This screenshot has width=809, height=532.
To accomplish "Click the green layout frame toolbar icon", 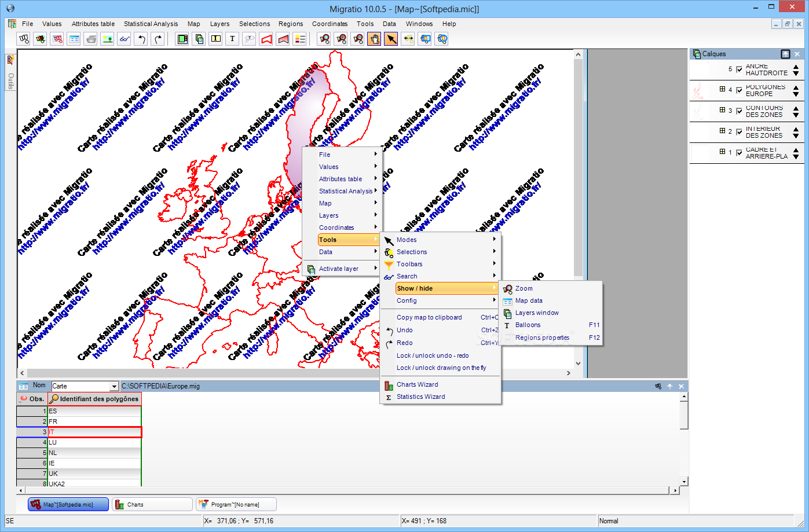I will (182, 39).
